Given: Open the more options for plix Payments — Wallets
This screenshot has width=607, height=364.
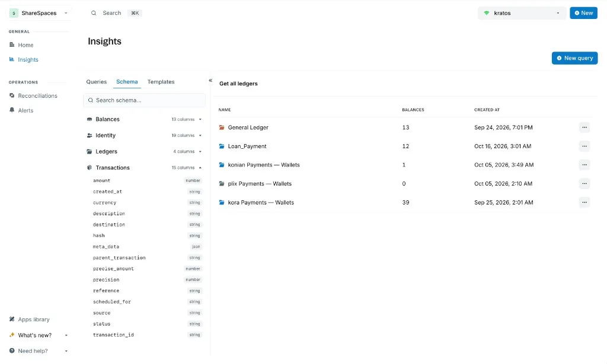Looking at the screenshot, I should click(x=584, y=184).
